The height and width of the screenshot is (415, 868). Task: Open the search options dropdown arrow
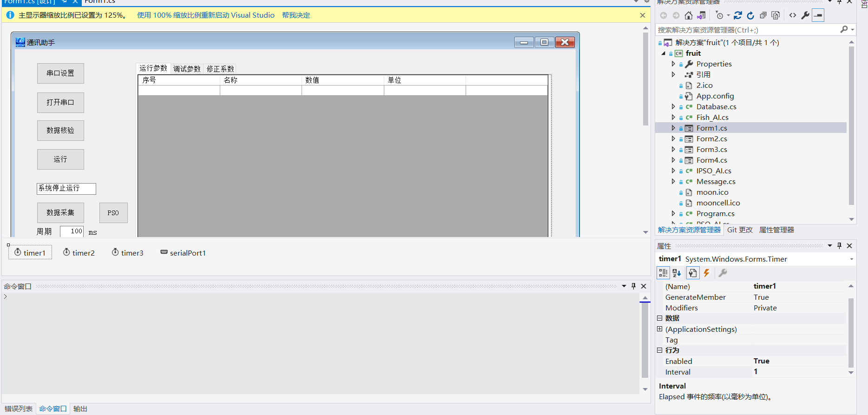[853, 29]
